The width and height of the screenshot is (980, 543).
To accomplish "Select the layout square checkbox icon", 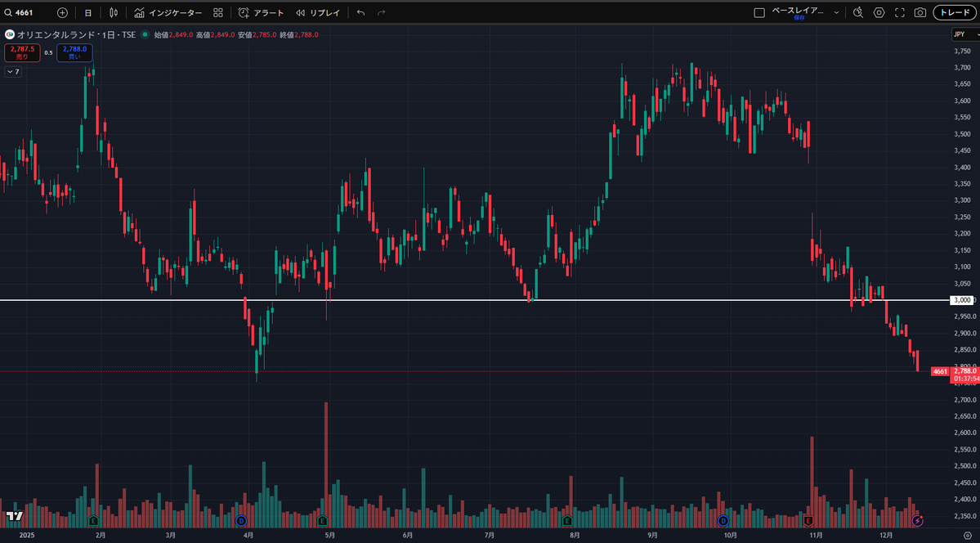I will click(x=758, y=13).
